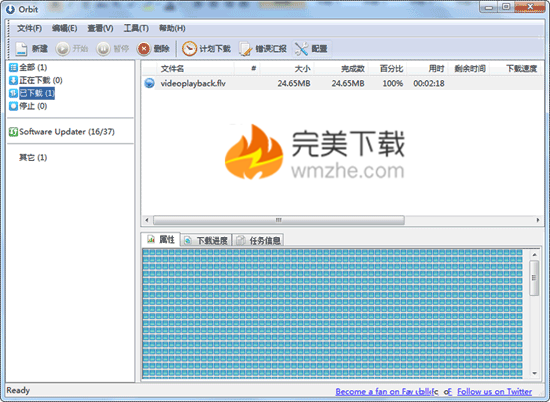Image resolution: width=550 pixels, height=402 pixels.
Task: Switch to the 下载进度 tab label
Action: (212, 241)
